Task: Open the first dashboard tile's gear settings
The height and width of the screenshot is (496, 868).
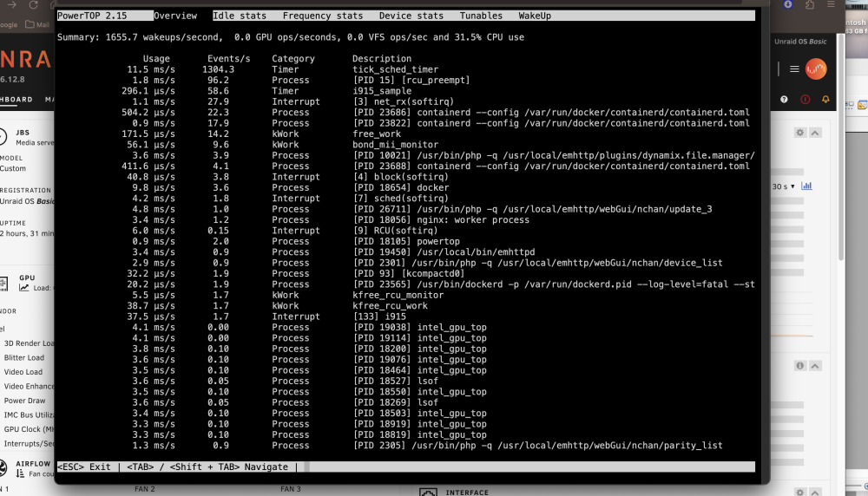Action: pos(800,133)
